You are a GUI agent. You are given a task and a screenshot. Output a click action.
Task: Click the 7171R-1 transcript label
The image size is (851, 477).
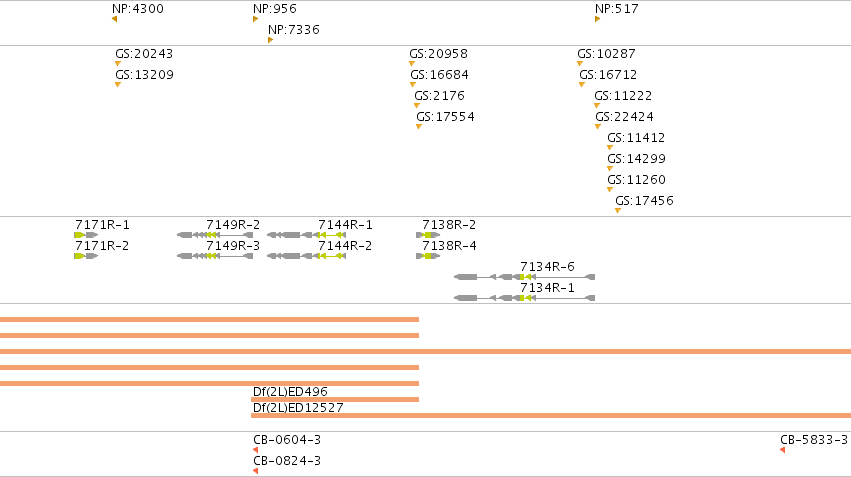click(102, 225)
